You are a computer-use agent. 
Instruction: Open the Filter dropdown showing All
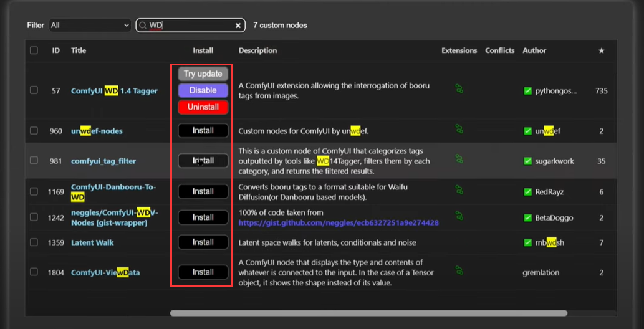(x=90, y=26)
